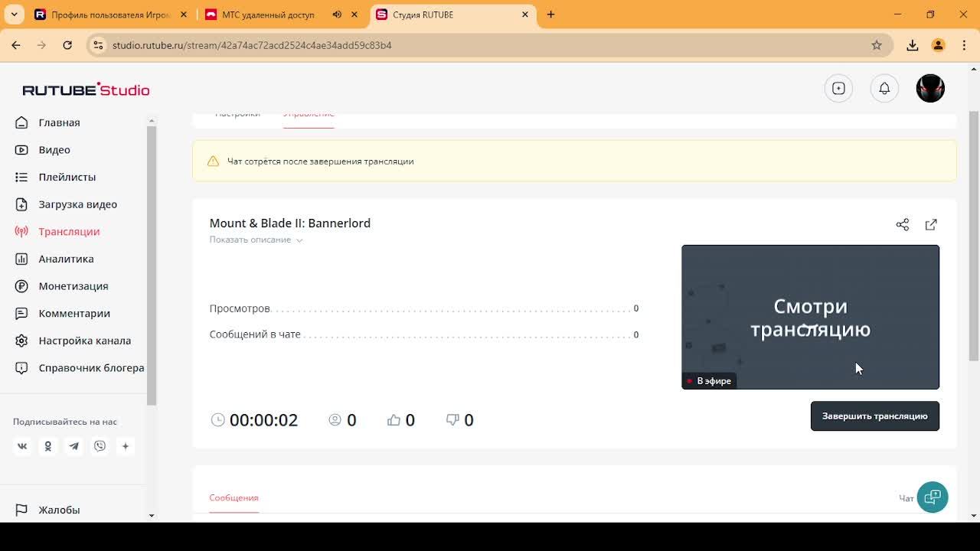Open stream in new window icon
The image size is (980, 551).
click(931, 224)
